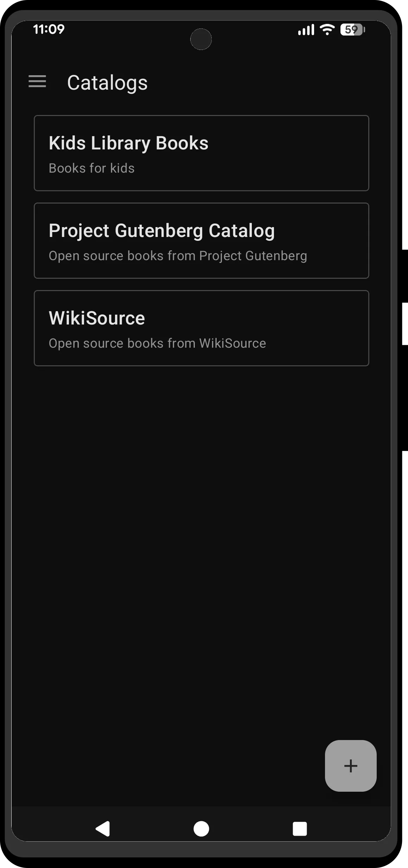Image resolution: width=408 pixels, height=868 pixels.
Task: Open the Project Gutenberg Catalog entry
Action: 161,231
